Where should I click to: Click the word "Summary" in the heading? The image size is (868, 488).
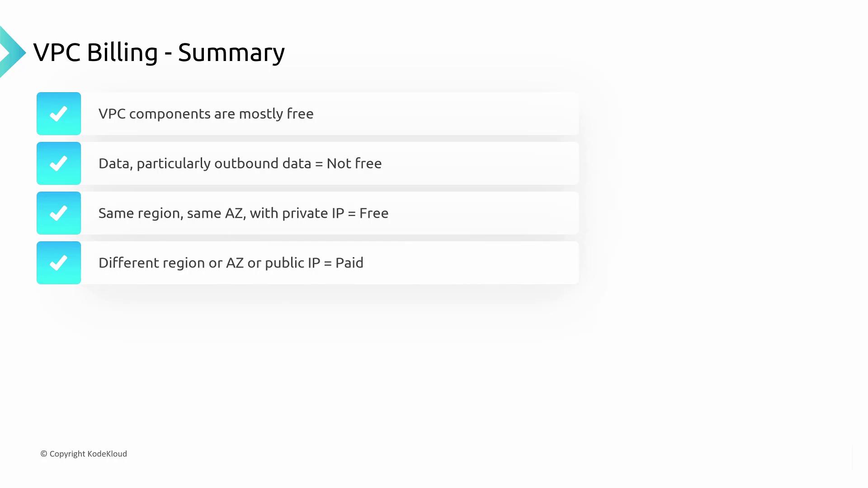[231, 53]
